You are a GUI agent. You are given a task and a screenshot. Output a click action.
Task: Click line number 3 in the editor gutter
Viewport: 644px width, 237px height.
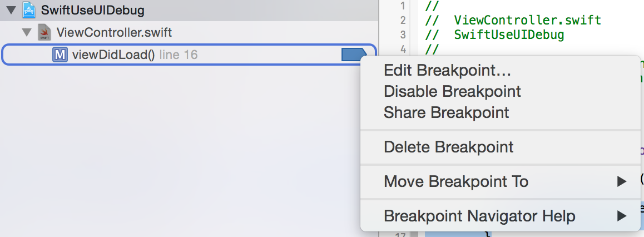402,35
